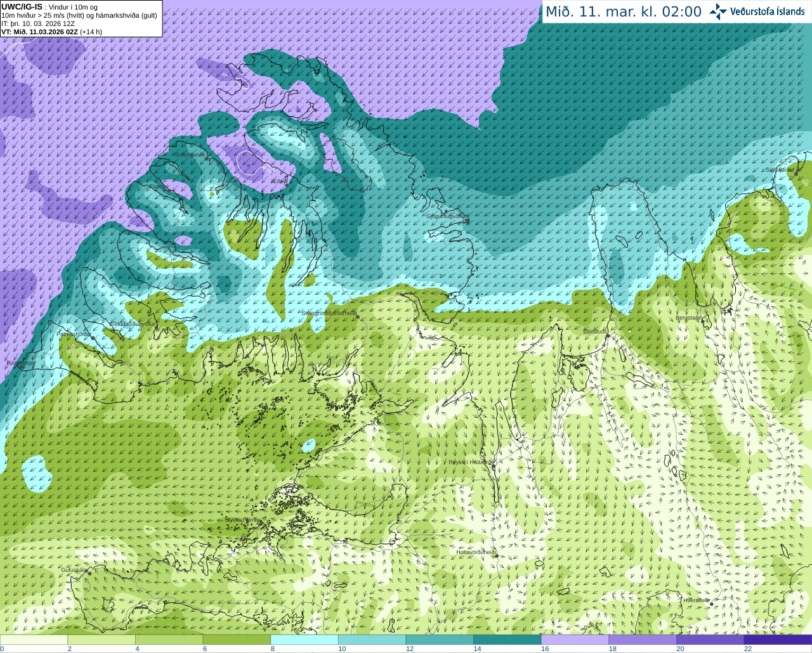Viewport: 812px width, 653px height.
Task: Click the 'Veðurstofa Íslands' wordmark text
Action: [x=768, y=11]
